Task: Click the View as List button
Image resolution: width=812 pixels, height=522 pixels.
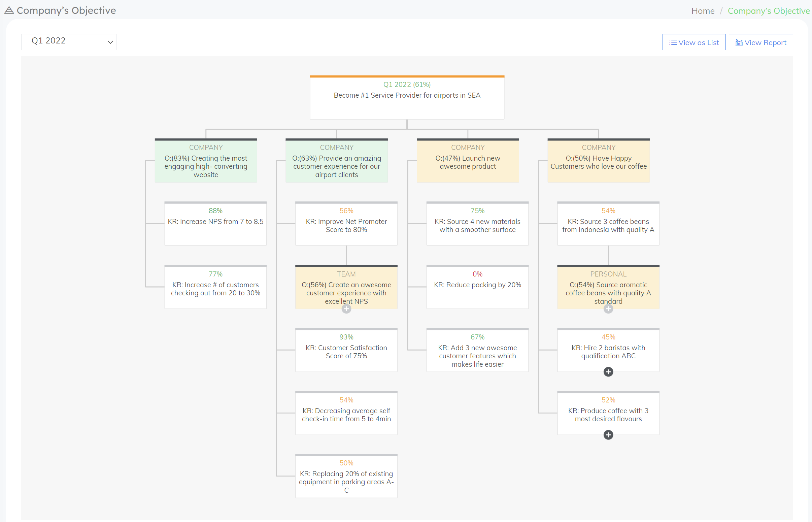Action: tap(694, 42)
